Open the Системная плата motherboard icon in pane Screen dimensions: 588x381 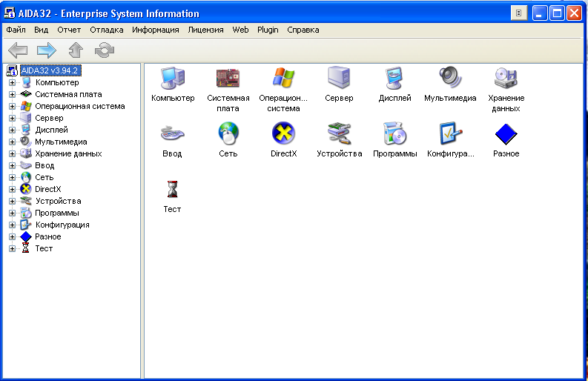pos(228,78)
